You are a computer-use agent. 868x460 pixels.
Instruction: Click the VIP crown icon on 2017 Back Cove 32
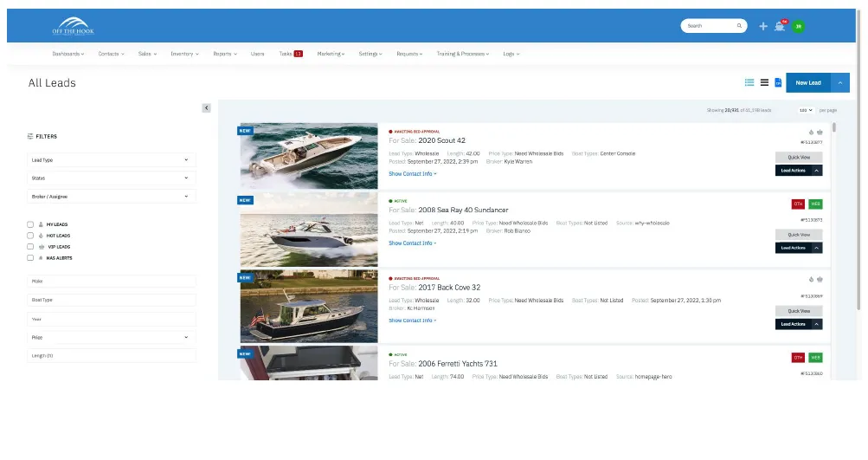pyautogui.click(x=820, y=279)
